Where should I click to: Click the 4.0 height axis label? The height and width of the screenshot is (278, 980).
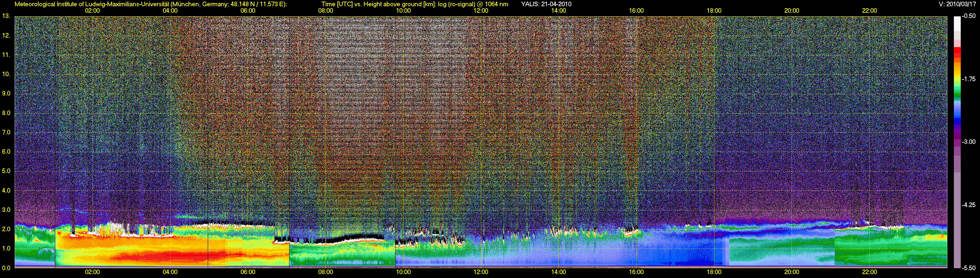tap(6, 190)
